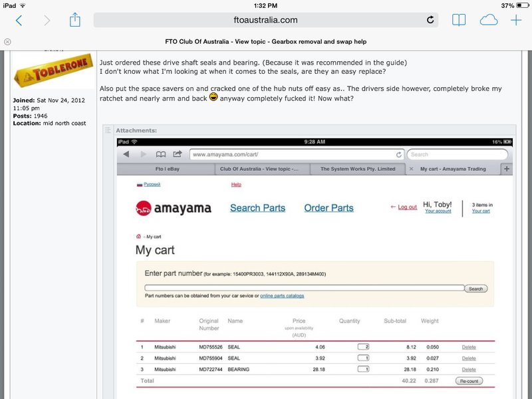Click bookmarks icon in attached screenshot
The width and height of the screenshot is (532, 399).
161,154
